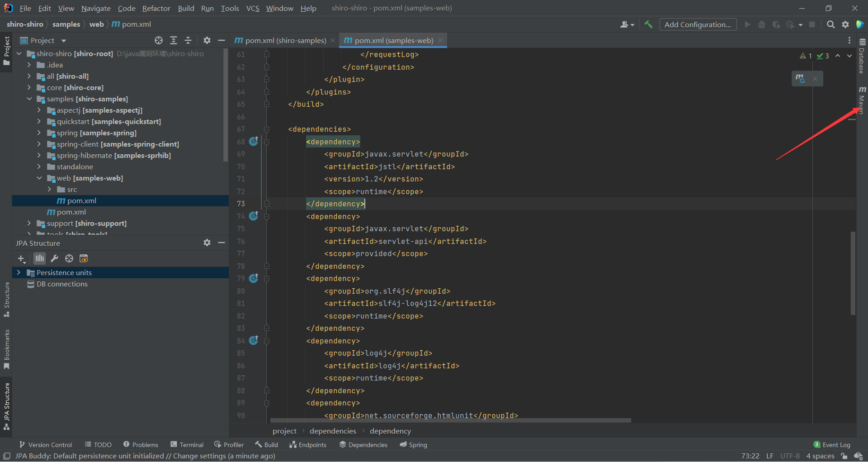Click gutter dependency icon on line 84

coord(254,340)
